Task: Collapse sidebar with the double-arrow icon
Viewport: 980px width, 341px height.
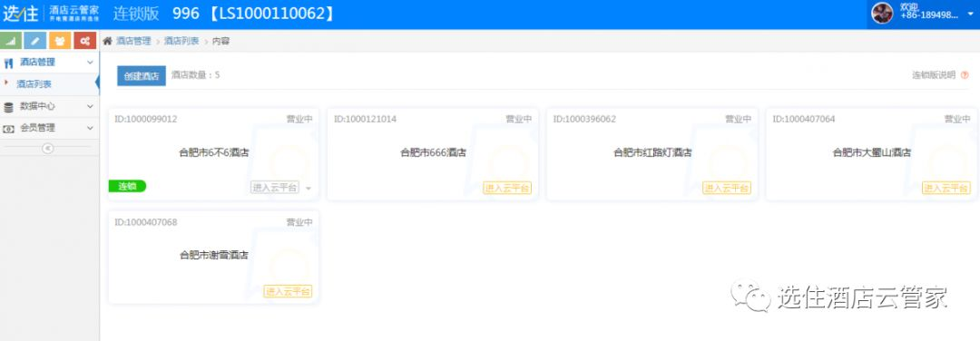Action: (48, 148)
